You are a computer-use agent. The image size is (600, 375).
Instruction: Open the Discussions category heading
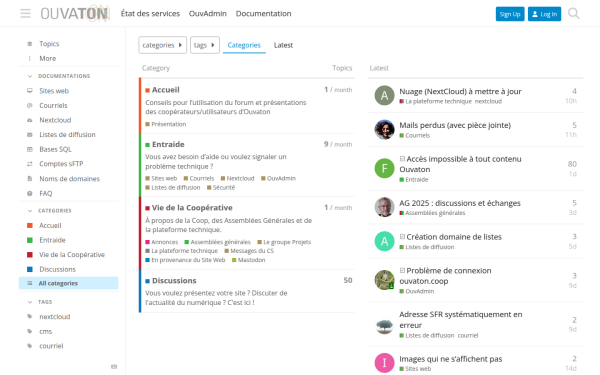tap(174, 280)
